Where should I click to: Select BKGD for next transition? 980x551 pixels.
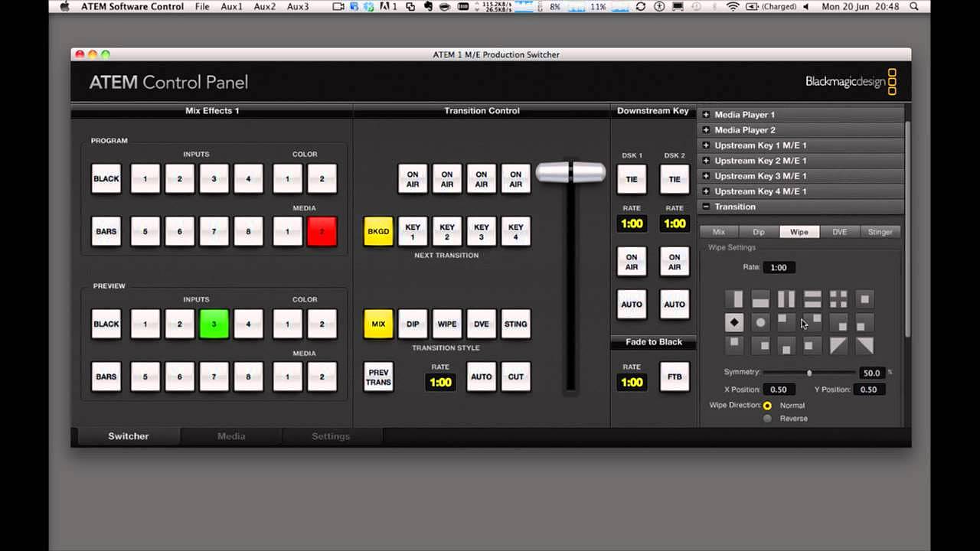tap(378, 232)
